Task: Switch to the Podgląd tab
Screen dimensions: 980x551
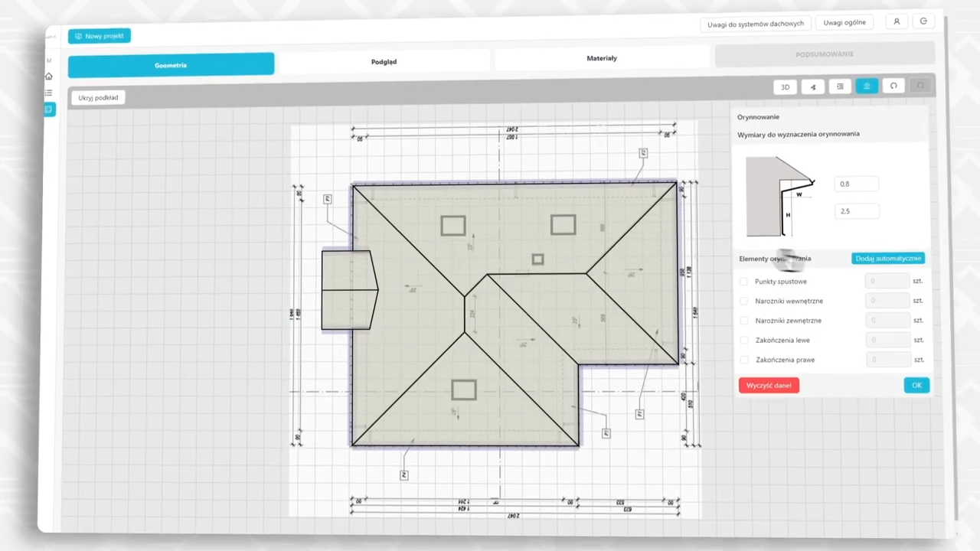Action: coord(384,61)
